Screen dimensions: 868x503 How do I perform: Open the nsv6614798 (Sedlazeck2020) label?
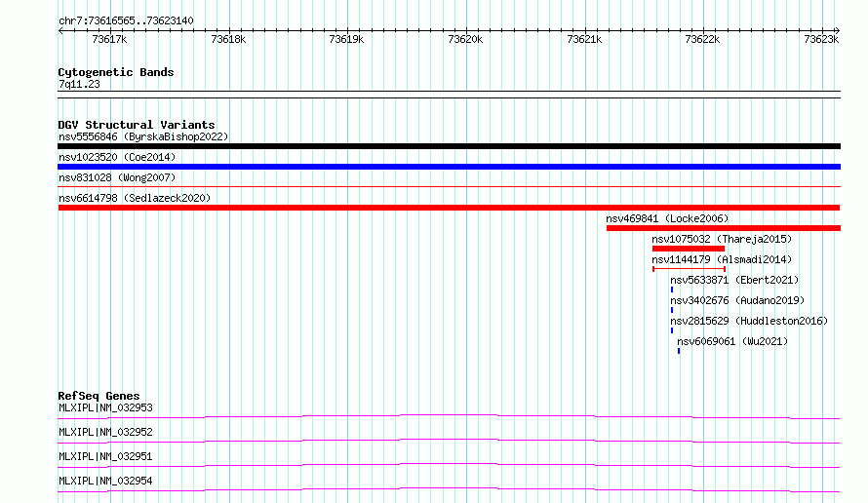pos(135,198)
